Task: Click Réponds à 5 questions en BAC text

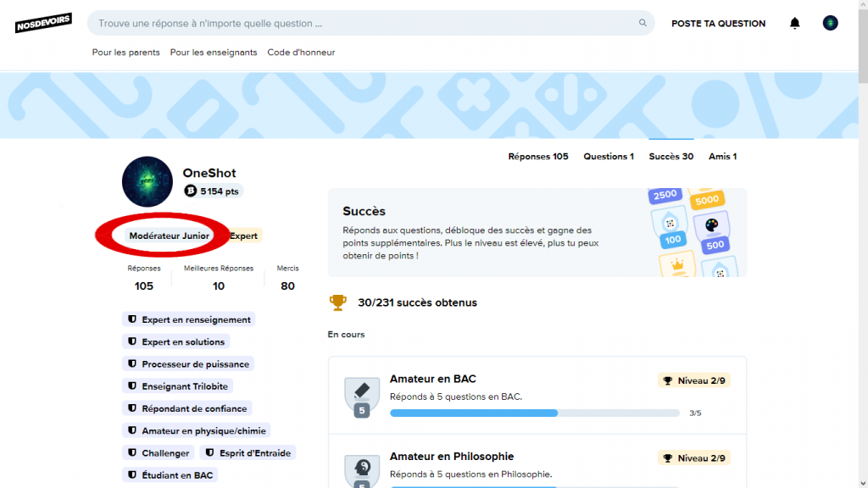Action: coord(455,396)
